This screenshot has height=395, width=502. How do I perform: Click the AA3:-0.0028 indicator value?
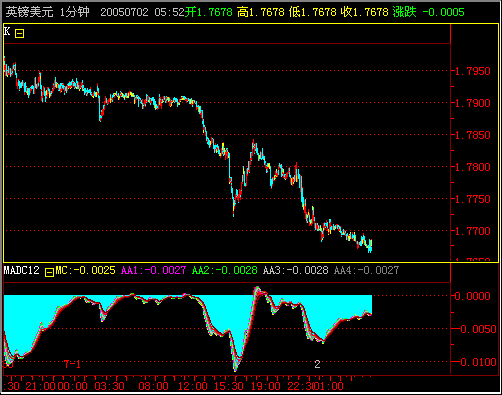click(x=296, y=270)
